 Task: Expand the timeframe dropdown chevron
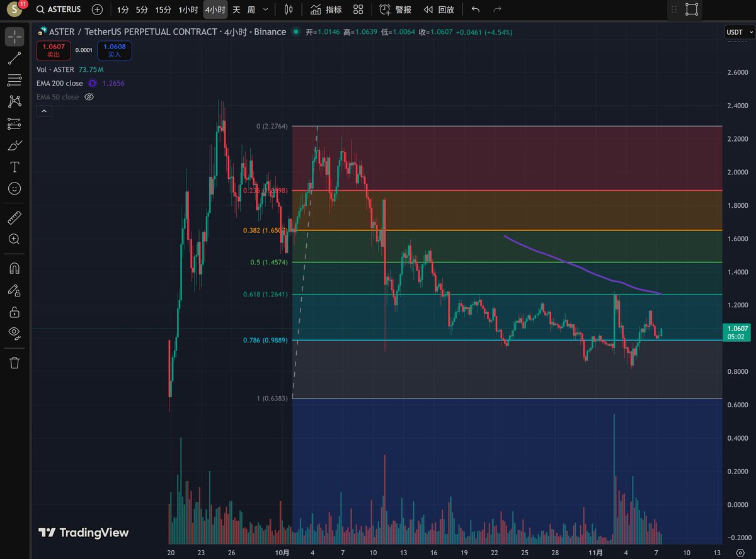265,9
